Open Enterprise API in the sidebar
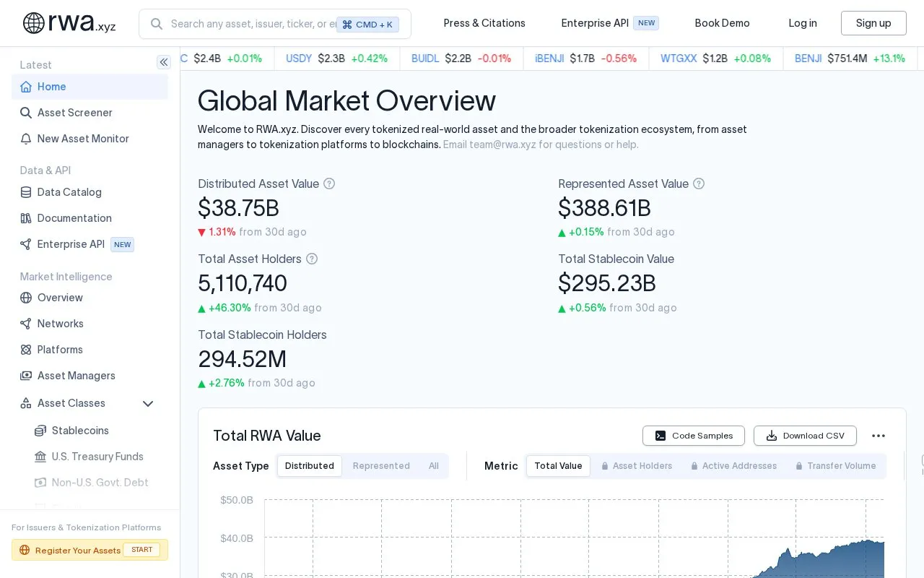The image size is (924, 578). (x=90, y=244)
